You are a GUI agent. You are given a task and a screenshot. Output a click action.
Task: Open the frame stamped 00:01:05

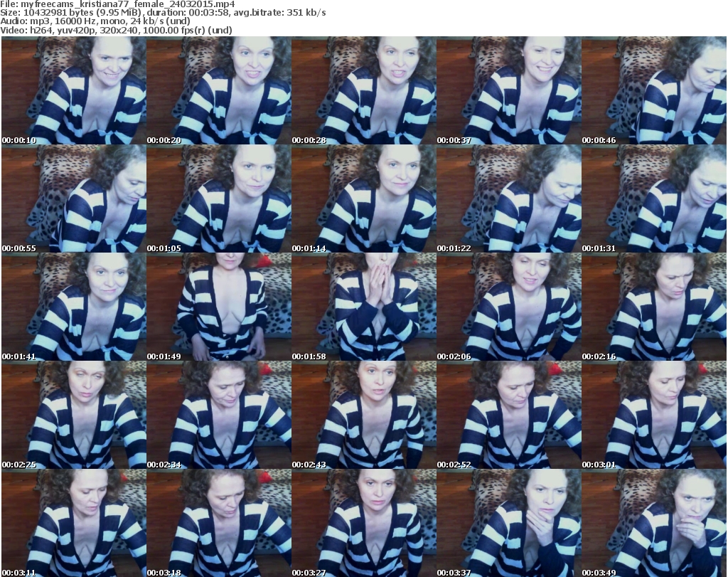219,198
